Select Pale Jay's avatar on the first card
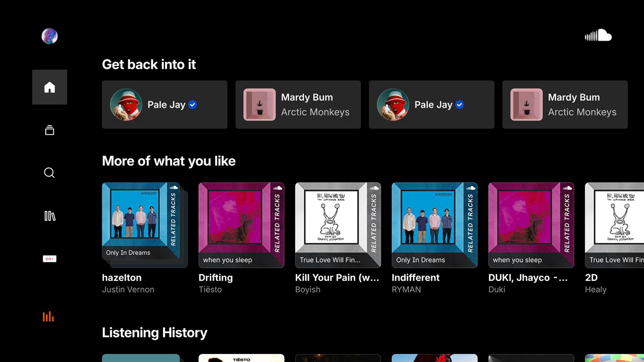 click(x=126, y=105)
